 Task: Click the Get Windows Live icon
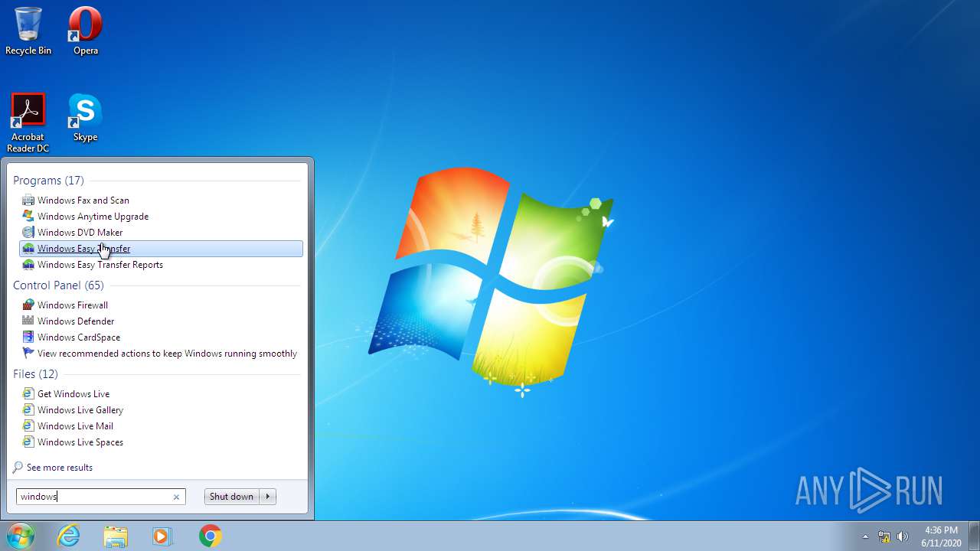tap(28, 394)
